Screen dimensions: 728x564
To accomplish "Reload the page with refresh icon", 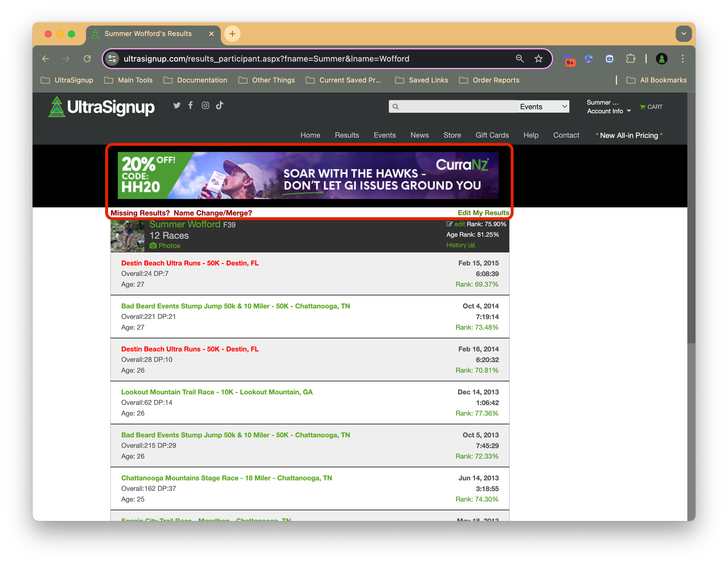I will pos(87,59).
